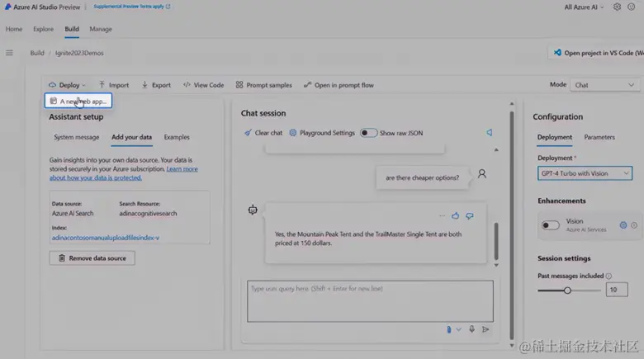Image resolution: width=644 pixels, height=359 pixels.
Task: Send the message with arrow icon
Action: point(485,329)
